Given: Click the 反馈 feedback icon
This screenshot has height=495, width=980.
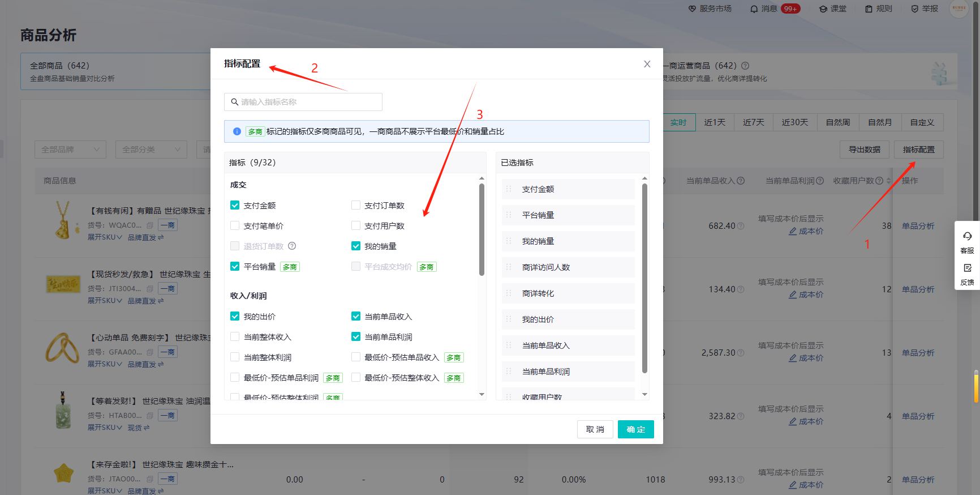Looking at the screenshot, I should 967,268.
